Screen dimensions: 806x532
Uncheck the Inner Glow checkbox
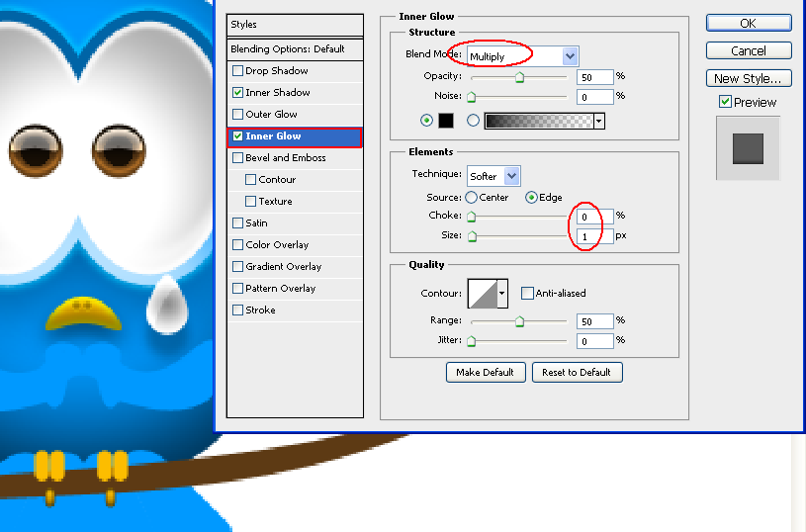coord(237,136)
